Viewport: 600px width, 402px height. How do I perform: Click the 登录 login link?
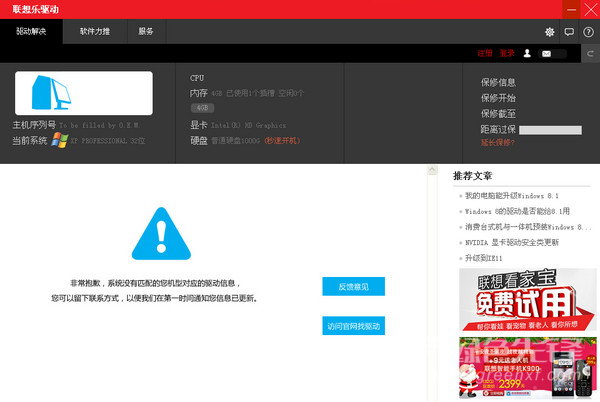(x=507, y=53)
